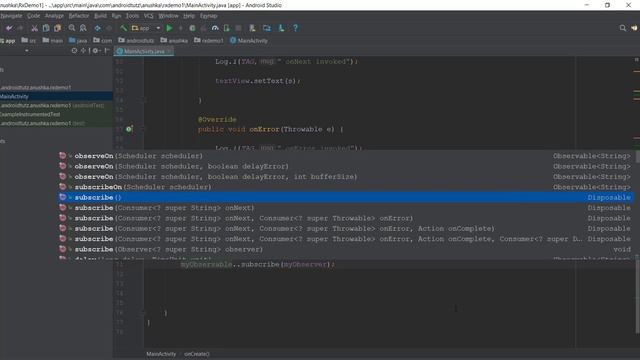
Task: Choose observeOn with int bufferSize completion
Action: click(345, 177)
